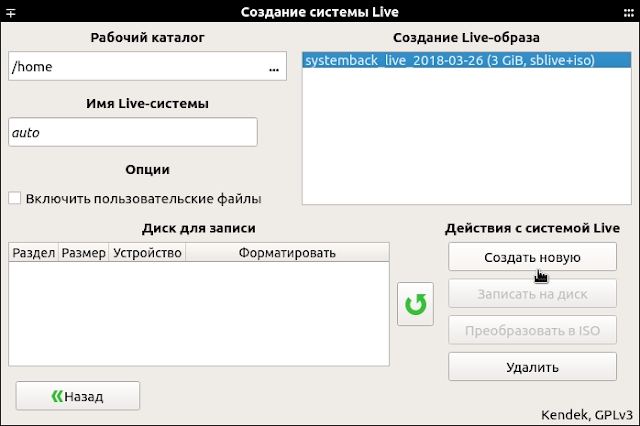Select systemback_live_2018-03-26 in the image list
Image resolution: width=640 pixels, height=426 pixels.
coord(467,60)
